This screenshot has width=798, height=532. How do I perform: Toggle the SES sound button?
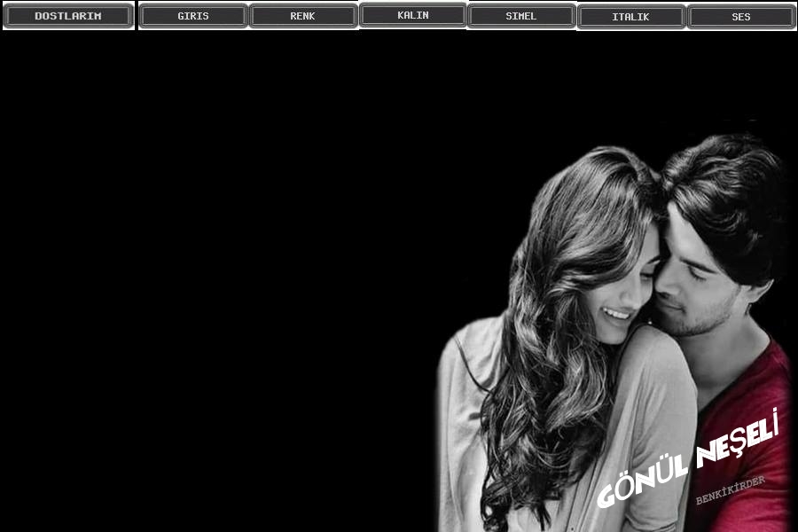click(x=741, y=17)
